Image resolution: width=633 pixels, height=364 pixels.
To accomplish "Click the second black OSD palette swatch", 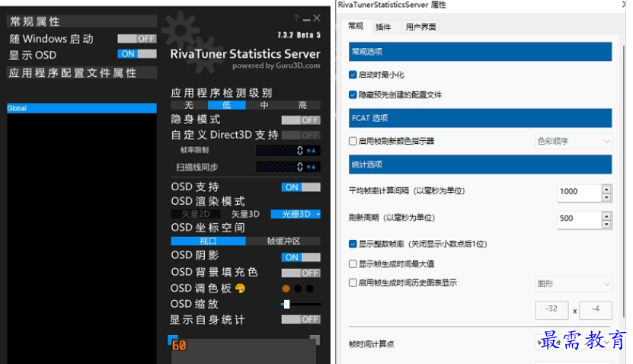I will click(x=298, y=289).
